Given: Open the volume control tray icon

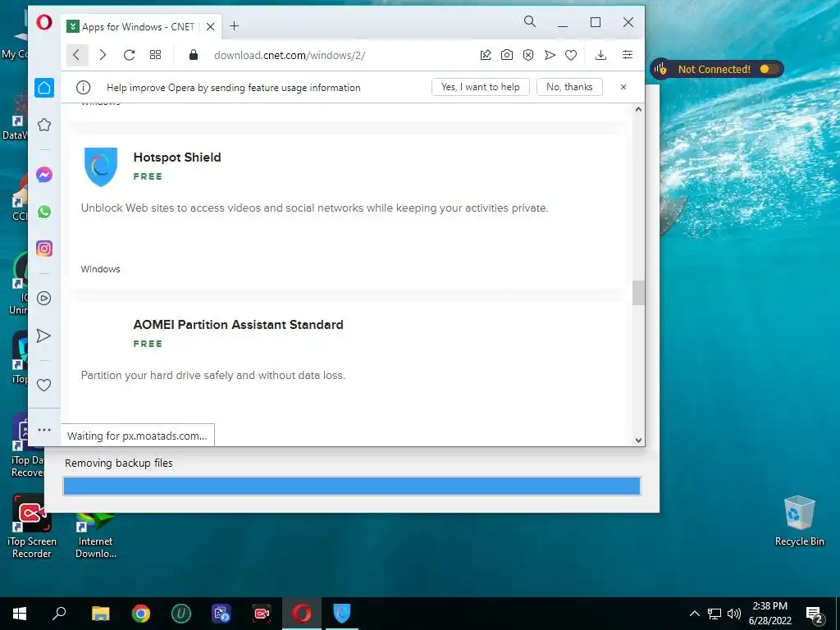Looking at the screenshot, I should 734,614.
